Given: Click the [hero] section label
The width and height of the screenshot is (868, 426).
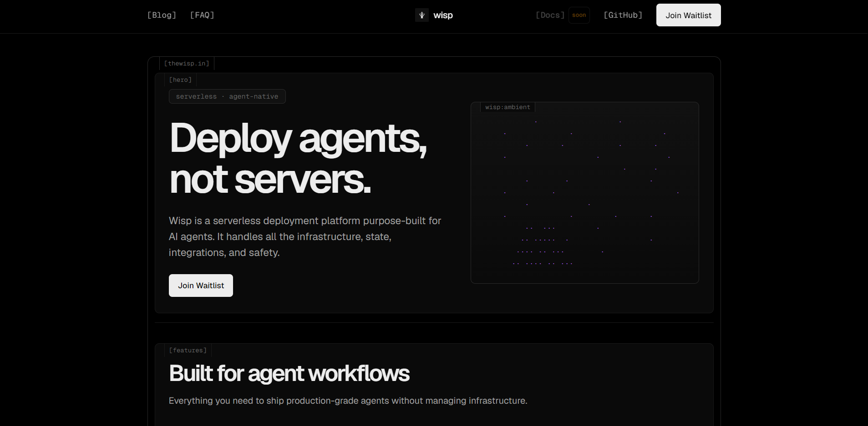Looking at the screenshot, I should [180, 80].
